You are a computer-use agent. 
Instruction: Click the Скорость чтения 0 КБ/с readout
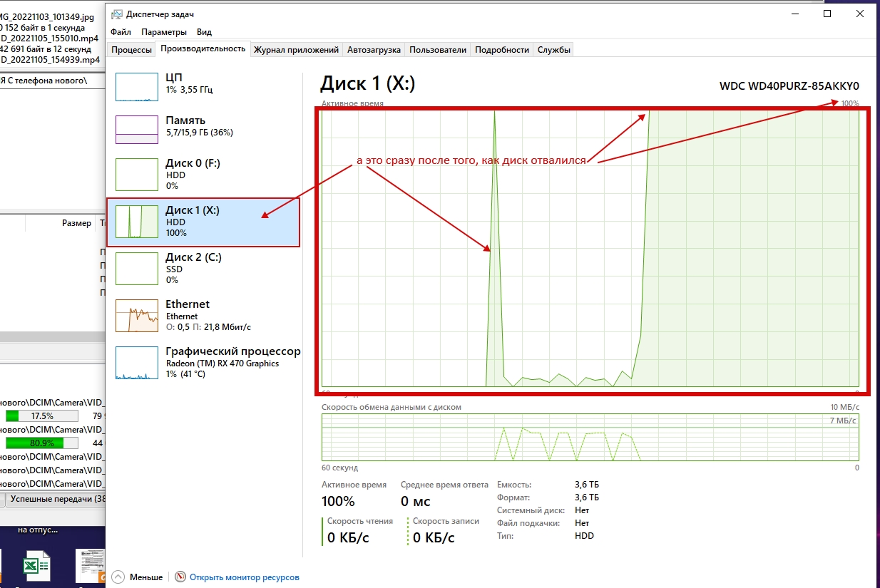click(348, 537)
